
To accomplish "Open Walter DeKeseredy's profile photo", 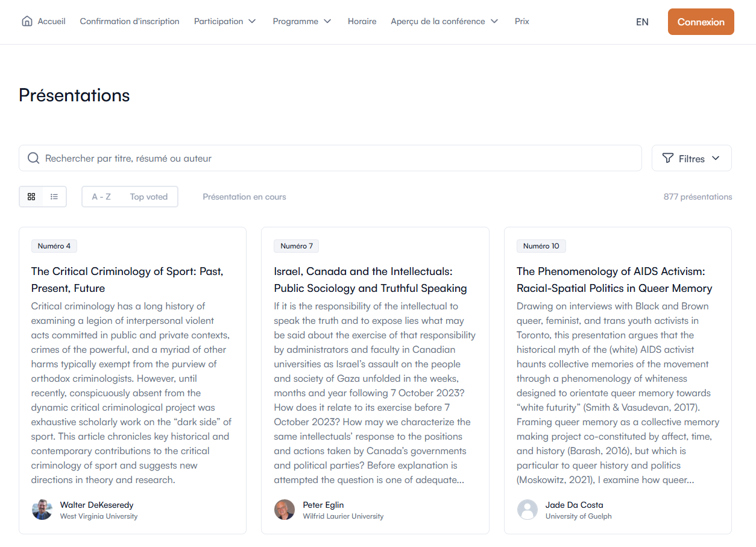I will coord(42,510).
